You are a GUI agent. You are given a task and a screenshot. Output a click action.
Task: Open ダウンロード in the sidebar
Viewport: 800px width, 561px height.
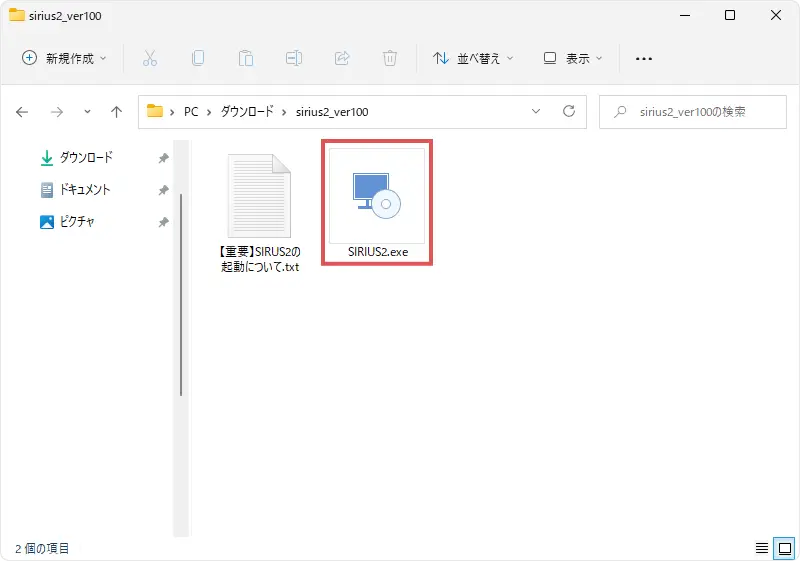coord(86,158)
